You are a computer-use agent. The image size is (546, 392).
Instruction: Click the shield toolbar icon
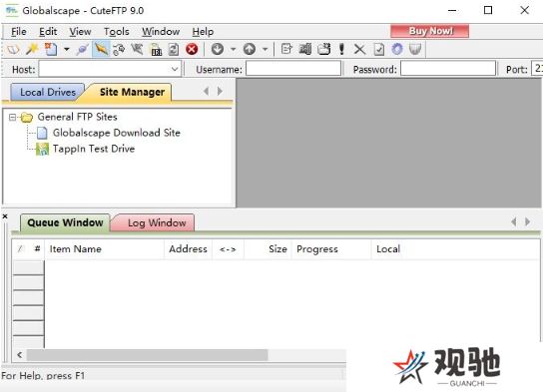click(415, 49)
